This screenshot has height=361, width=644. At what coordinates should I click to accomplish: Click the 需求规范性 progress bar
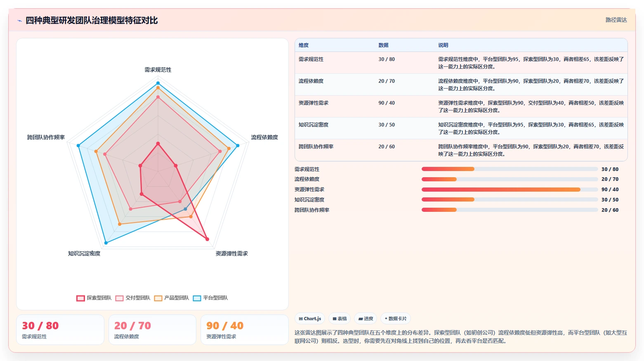click(510, 169)
